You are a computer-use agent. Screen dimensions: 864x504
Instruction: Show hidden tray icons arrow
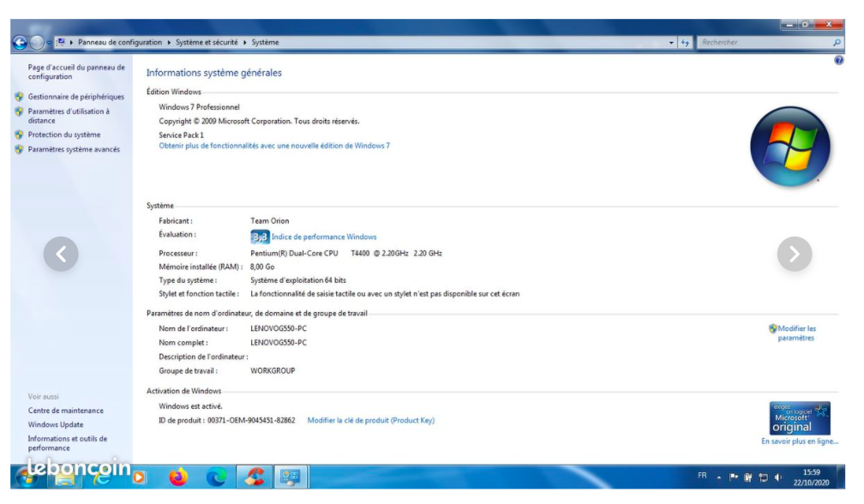[719, 477]
